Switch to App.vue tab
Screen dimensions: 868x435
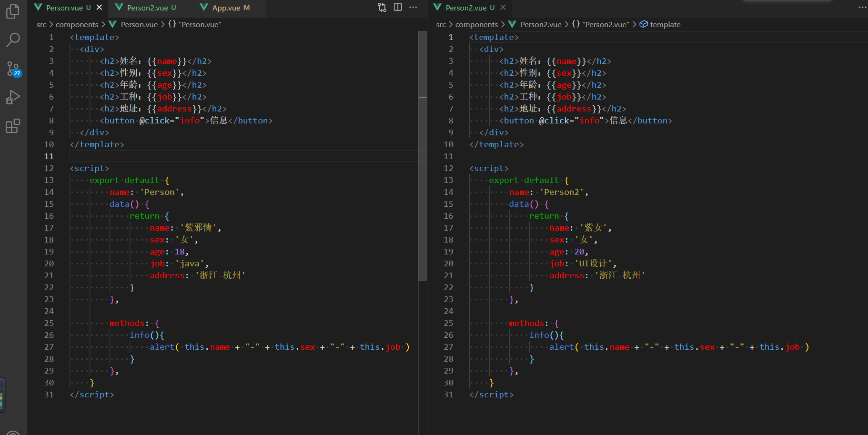click(x=231, y=8)
